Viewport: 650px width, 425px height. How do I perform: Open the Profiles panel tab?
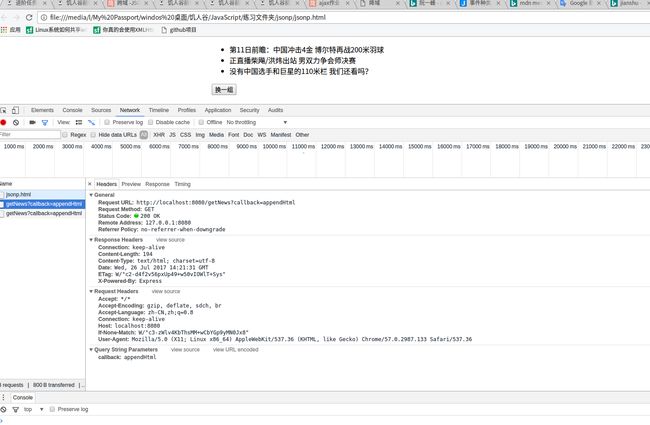click(x=187, y=110)
